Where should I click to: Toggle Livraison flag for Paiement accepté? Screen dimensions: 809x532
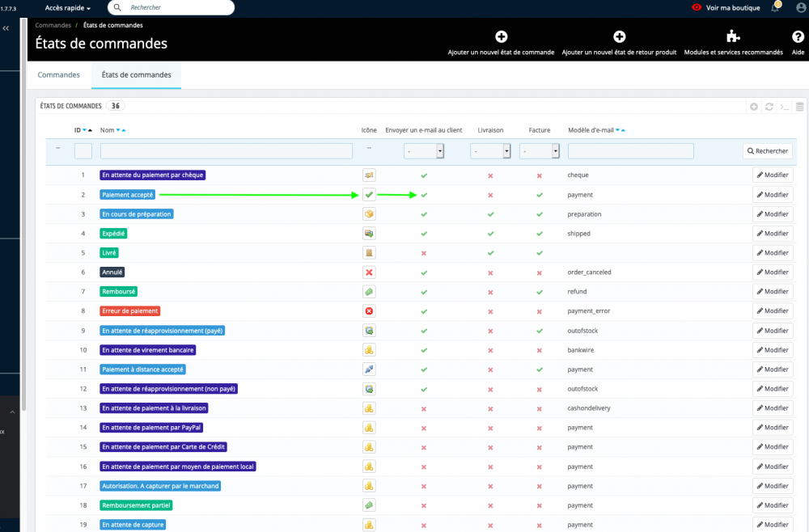coord(490,195)
